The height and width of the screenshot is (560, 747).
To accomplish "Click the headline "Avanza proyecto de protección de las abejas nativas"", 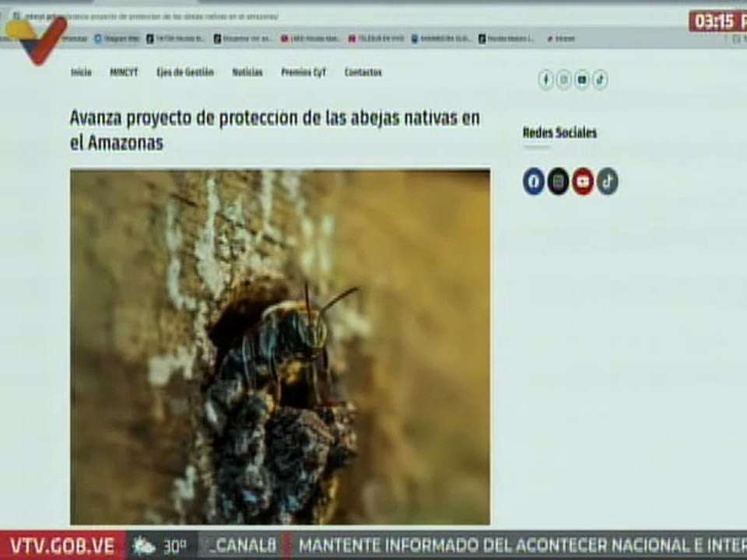I will tap(275, 130).
